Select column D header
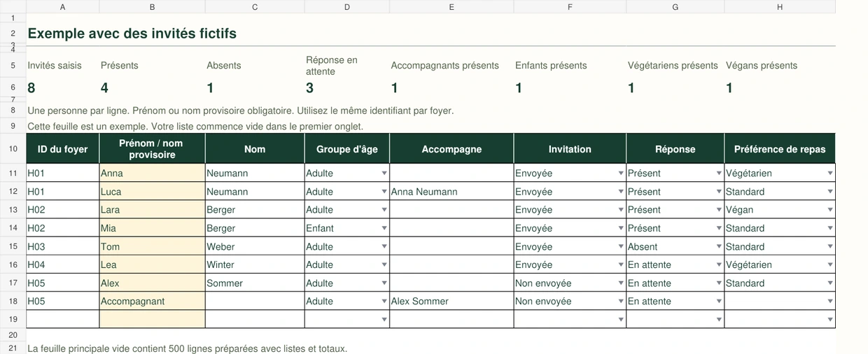 347,6
